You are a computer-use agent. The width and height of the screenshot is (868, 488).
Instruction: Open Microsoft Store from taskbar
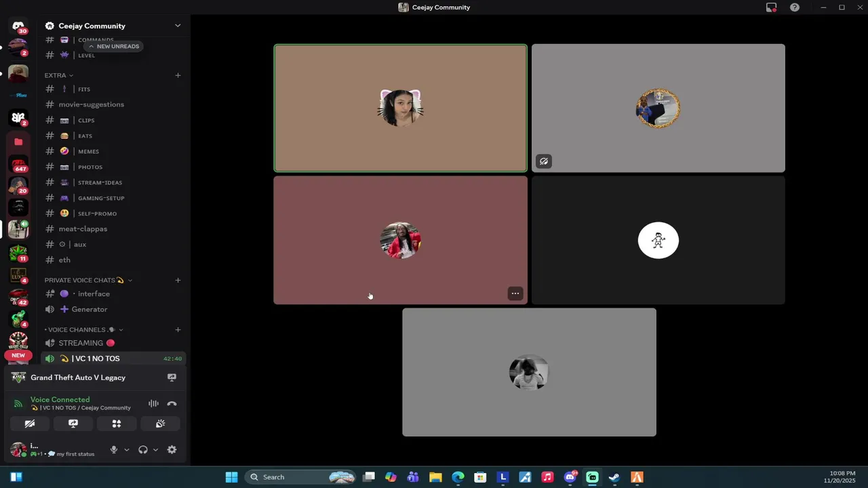[480, 477]
